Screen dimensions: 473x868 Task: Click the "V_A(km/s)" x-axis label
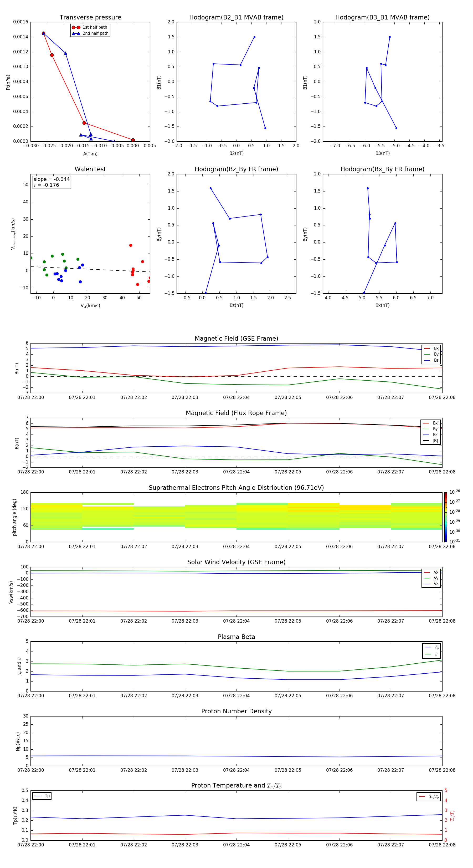[x=90, y=306]
